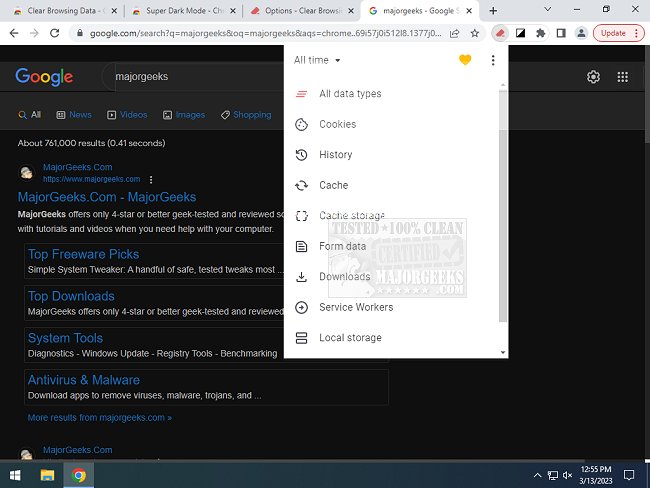Click the muted volume tray icon
Viewport: 650px width, 488px height.
click(x=568, y=475)
